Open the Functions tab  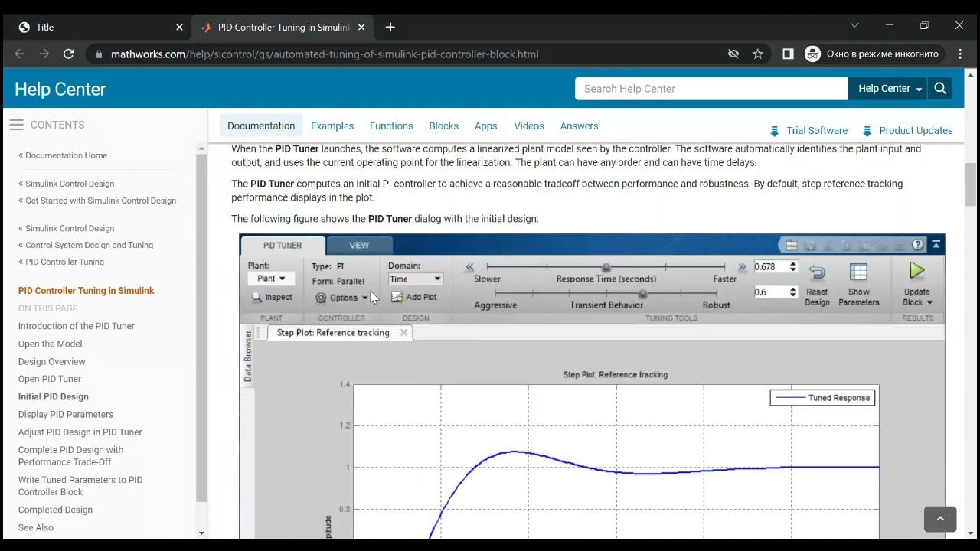click(391, 126)
